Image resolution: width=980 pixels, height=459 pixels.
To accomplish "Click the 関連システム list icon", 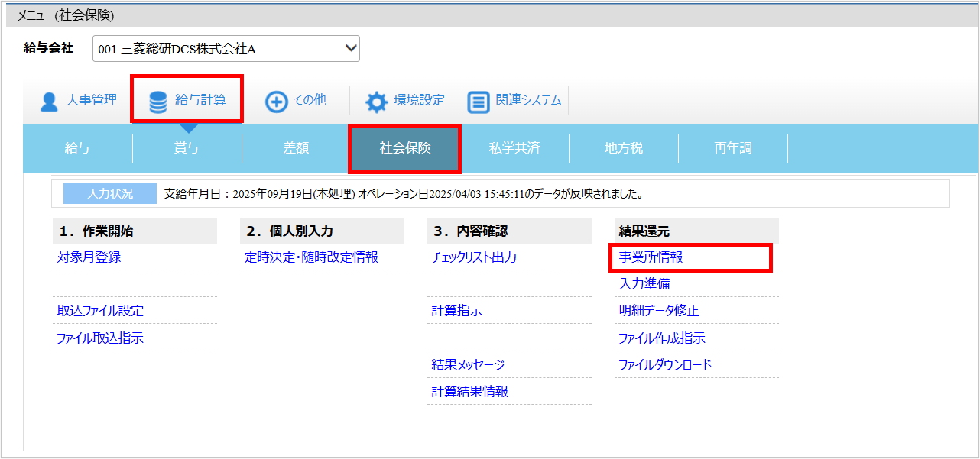I will pyautogui.click(x=479, y=102).
